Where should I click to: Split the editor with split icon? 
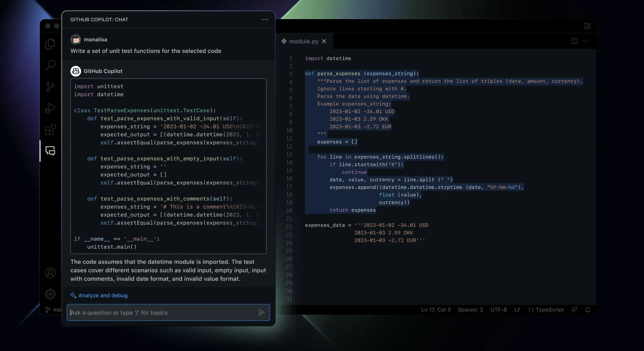click(x=574, y=41)
